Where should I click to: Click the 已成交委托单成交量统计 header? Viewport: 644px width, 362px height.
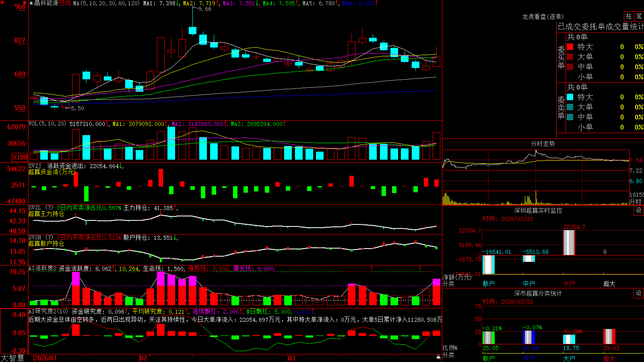click(601, 27)
